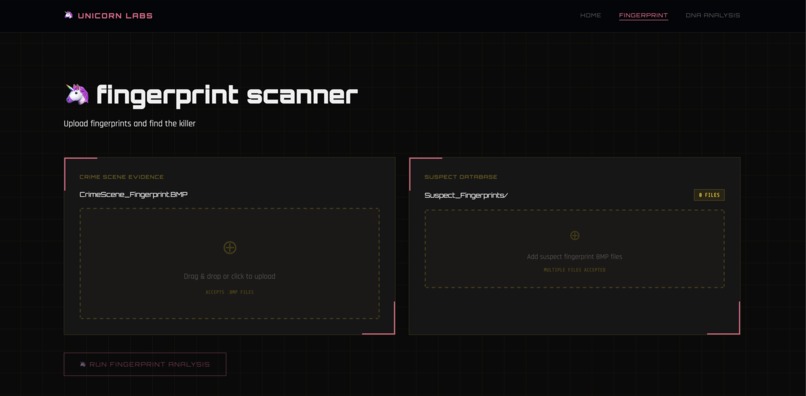Go to the Home tab
Image resolution: width=806 pixels, height=396 pixels.
tap(590, 15)
